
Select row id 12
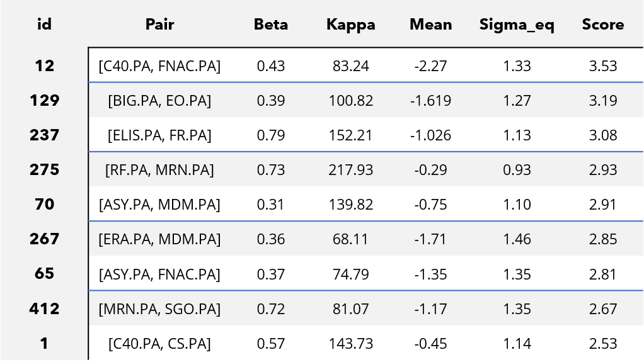coord(45,65)
